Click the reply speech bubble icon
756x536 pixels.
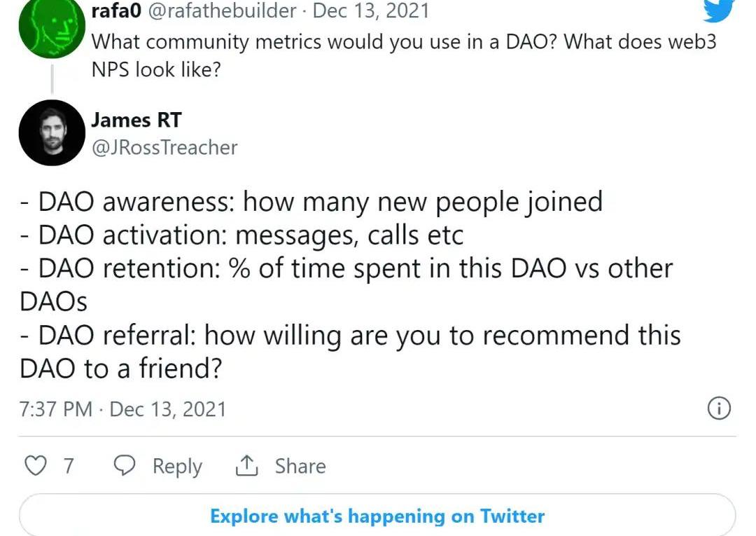pos(125,466)
